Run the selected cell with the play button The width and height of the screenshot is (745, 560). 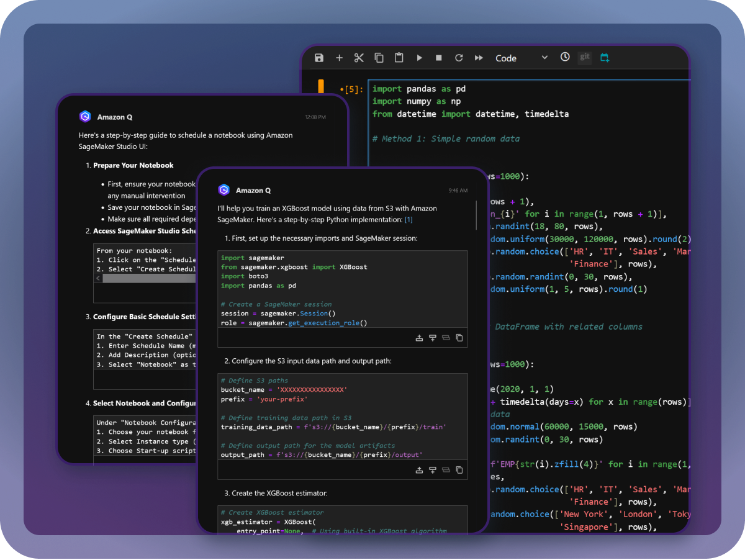(x=420, y=58)
